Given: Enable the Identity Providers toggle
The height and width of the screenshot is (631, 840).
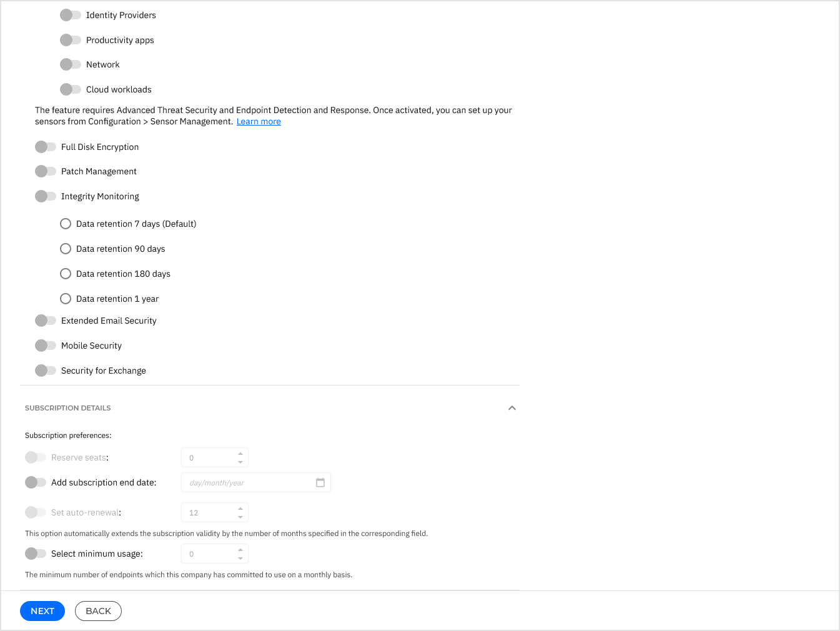Looking at the screenshot, I should [71, 14].
